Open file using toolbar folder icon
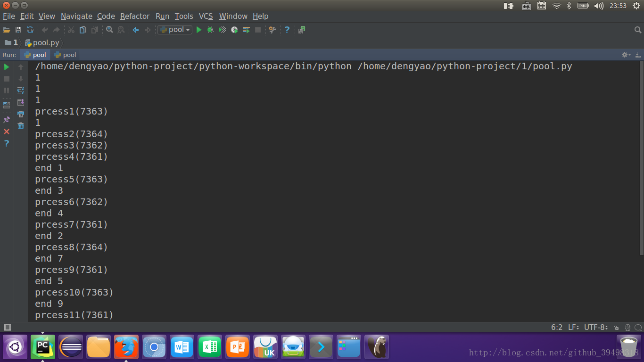 [7, 30]
